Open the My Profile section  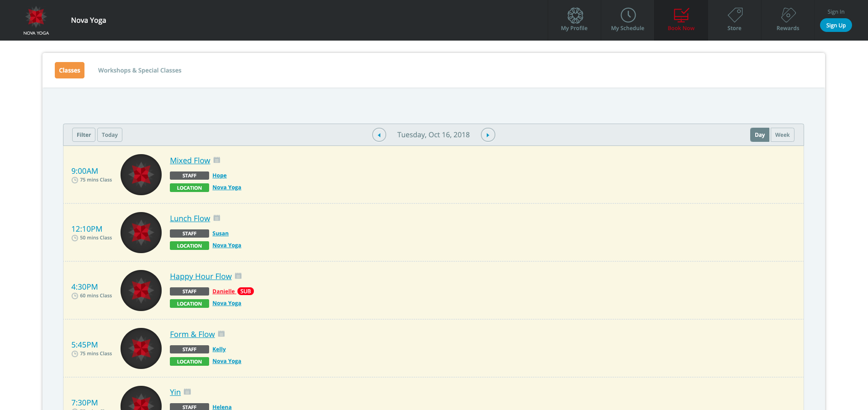pyautogui.click(x=574, y=20)
